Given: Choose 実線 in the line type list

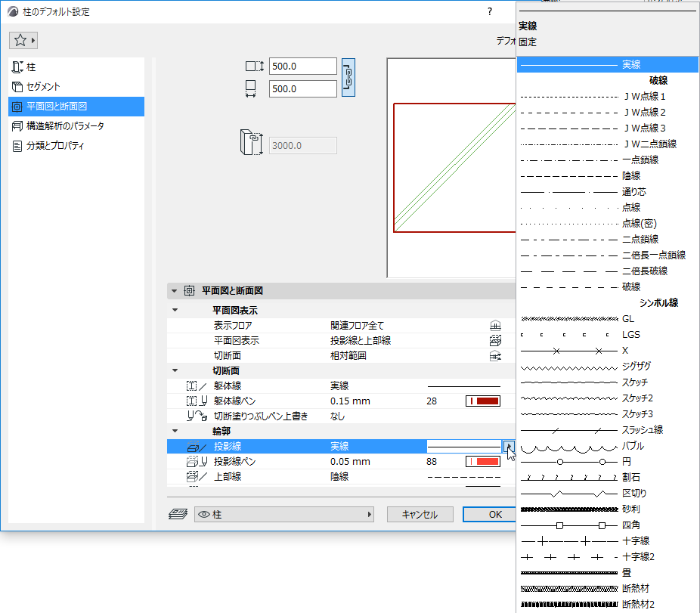Looking at the screenshot, I should pos(607,65).
